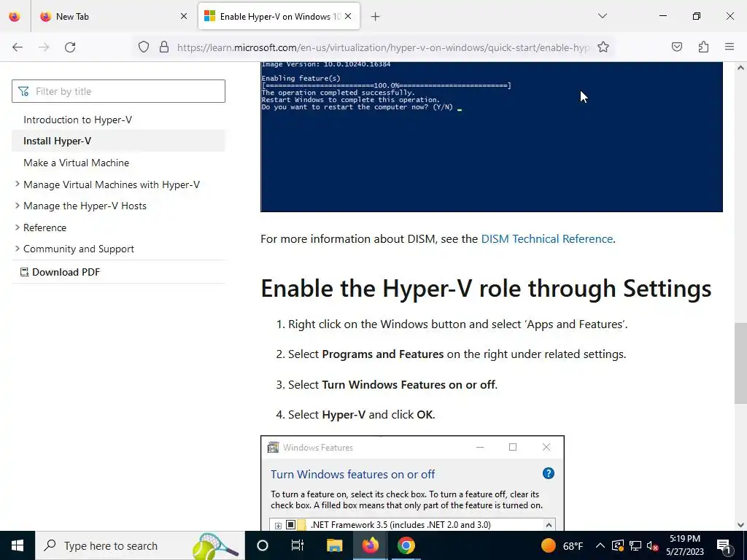Open the Firefox extensions menu
The height and width of the screenshot is (560, 747).
tap(703, 47)
